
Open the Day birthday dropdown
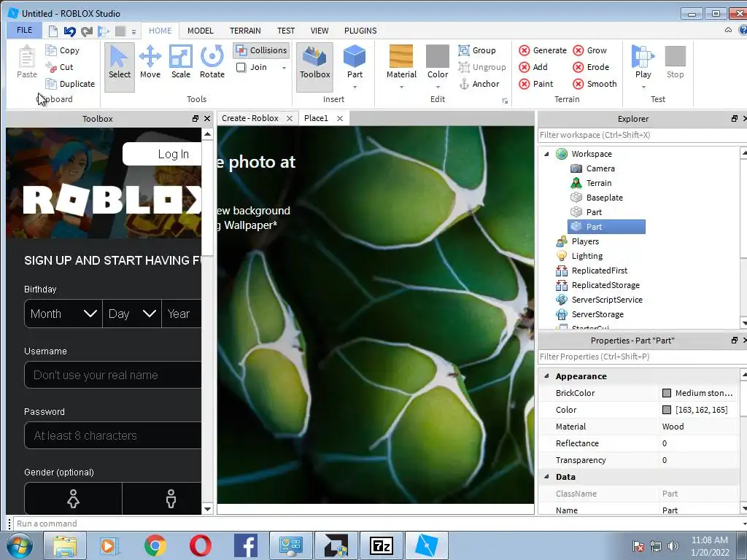tap(132, 314)
